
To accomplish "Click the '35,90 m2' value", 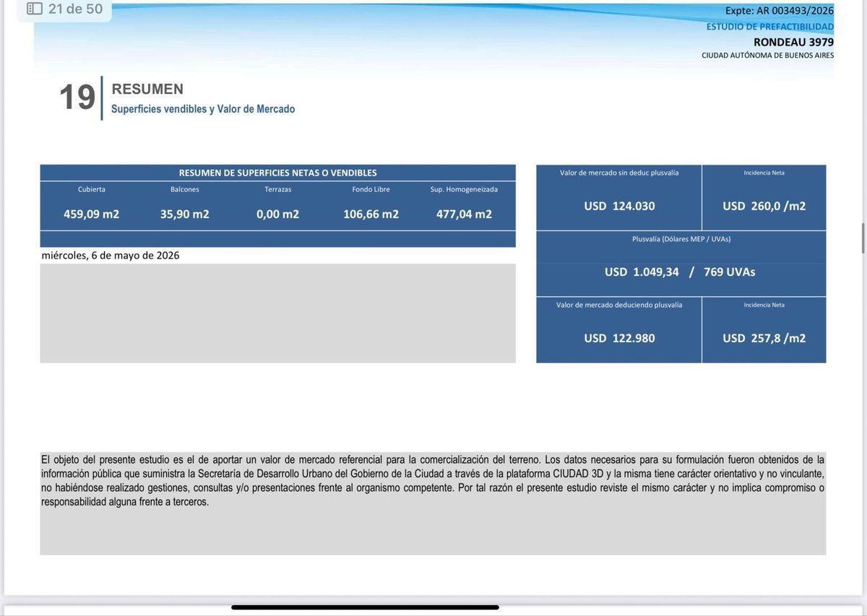I will coord(185,214).
